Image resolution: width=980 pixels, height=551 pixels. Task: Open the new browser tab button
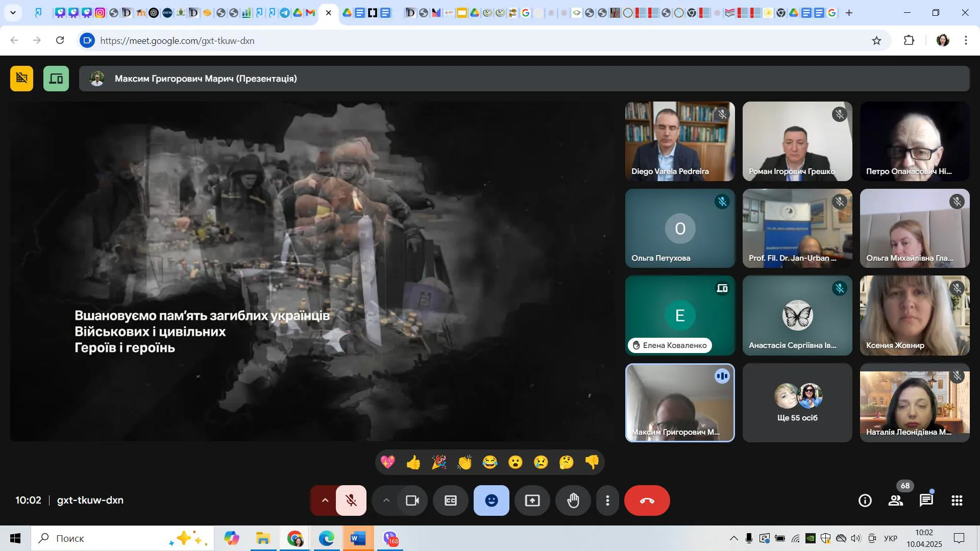(849, 13)
